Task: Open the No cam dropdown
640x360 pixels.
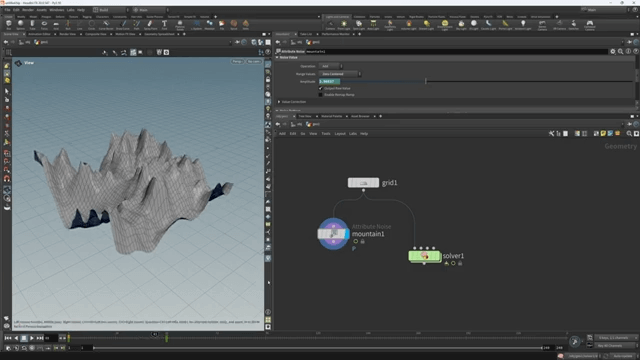Action: 254,62
